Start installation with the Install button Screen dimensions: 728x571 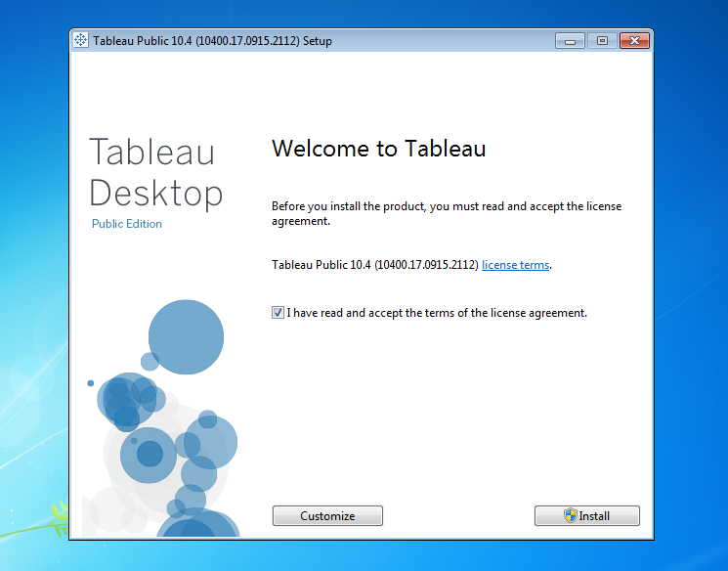pos(587,515)
